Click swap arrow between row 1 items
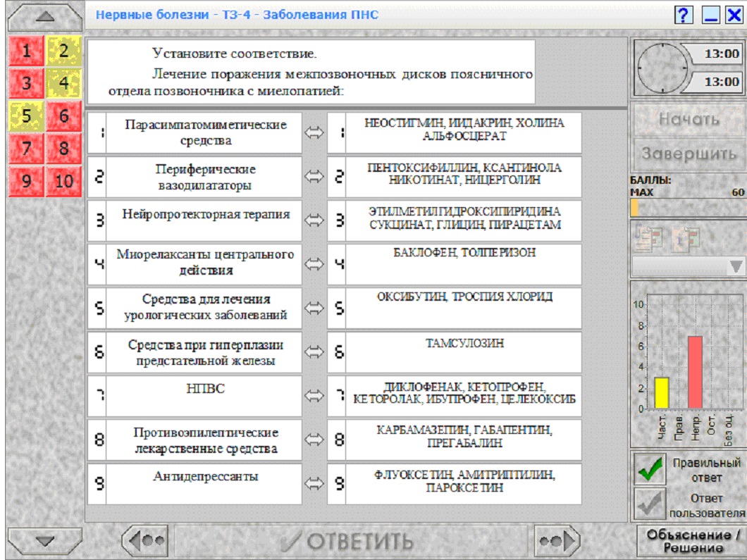Image resolution: width=747 pixels, height=560 pixels. [314, 133]
